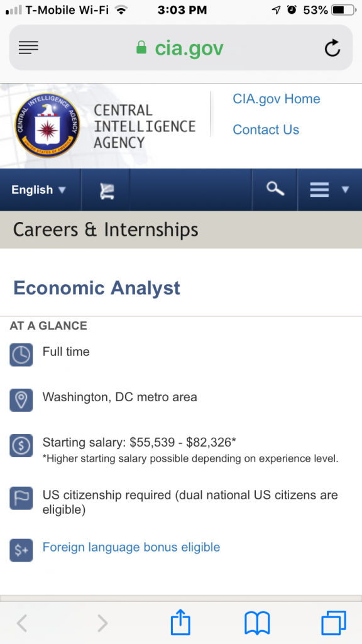Screen dimensions: 362x644
Task: Tap the cia.gov address bar
Action: [x=181, y=48]
